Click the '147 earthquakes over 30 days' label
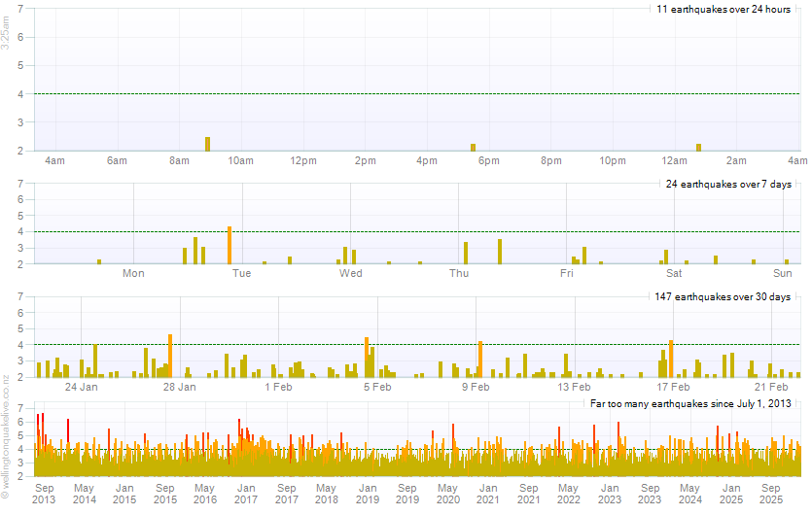 point(724,297)
